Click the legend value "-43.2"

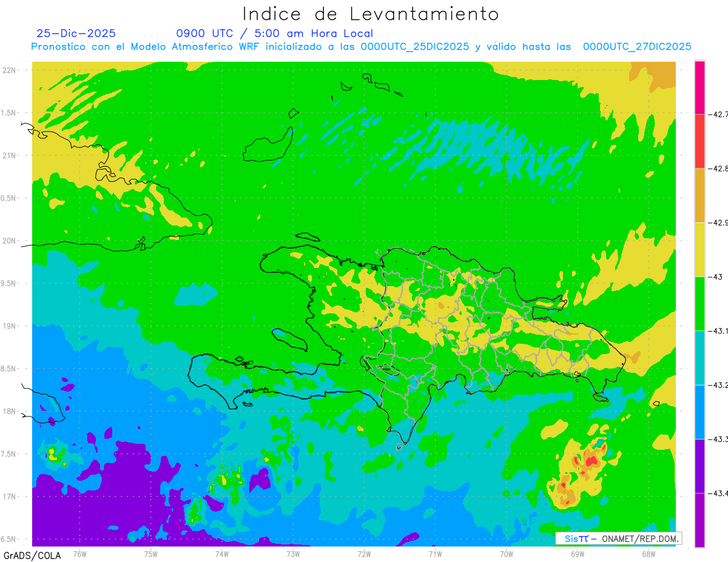point(718,384)
